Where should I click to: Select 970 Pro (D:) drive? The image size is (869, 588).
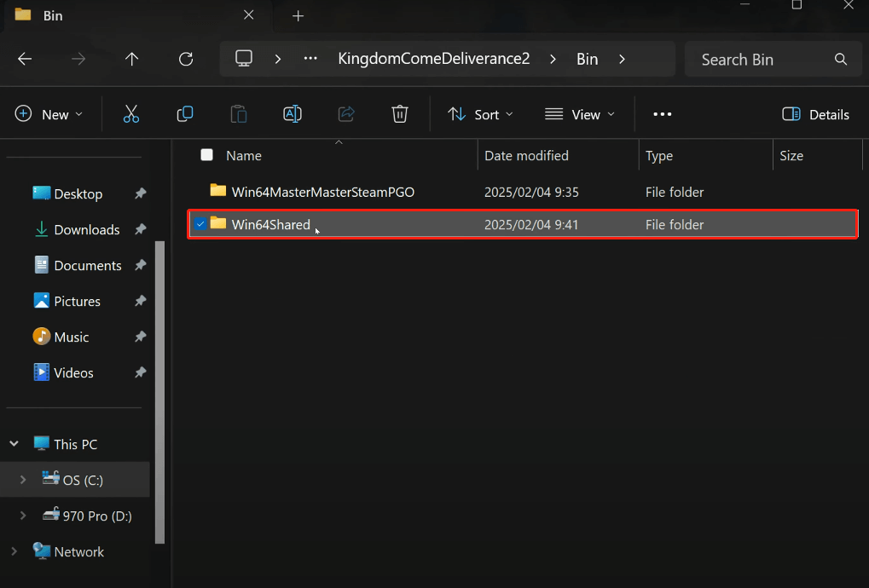click(97, 516)
